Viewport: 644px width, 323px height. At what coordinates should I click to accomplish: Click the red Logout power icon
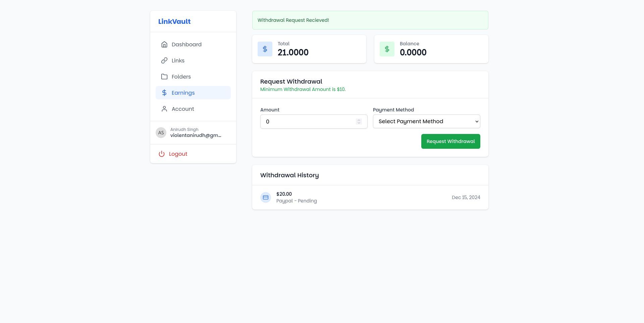pyautogui.click(x=162, y=154)
